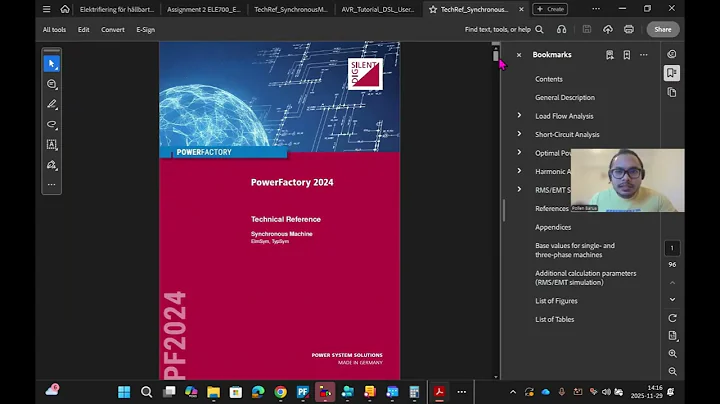Close the active TechRef tab

521,9
